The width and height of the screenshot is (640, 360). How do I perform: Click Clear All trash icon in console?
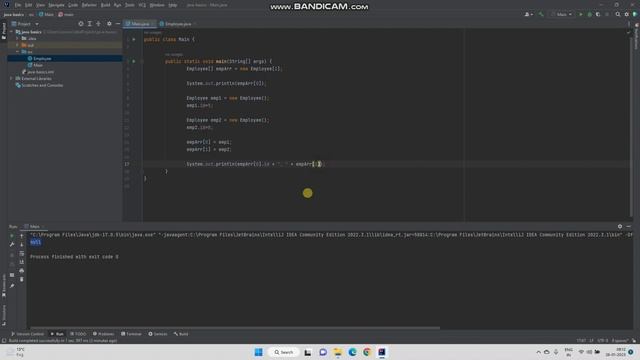pyautogui.click(x=22, y=279)
